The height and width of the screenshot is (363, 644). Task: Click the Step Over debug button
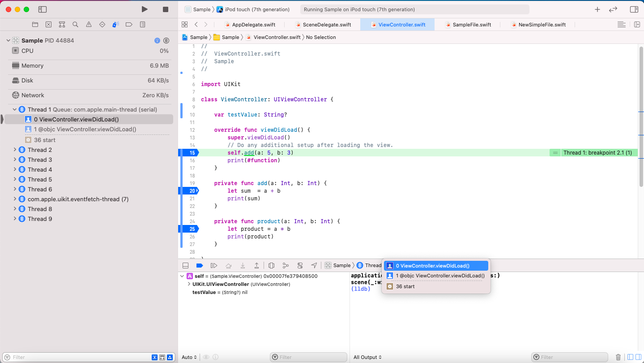point(228,265)
